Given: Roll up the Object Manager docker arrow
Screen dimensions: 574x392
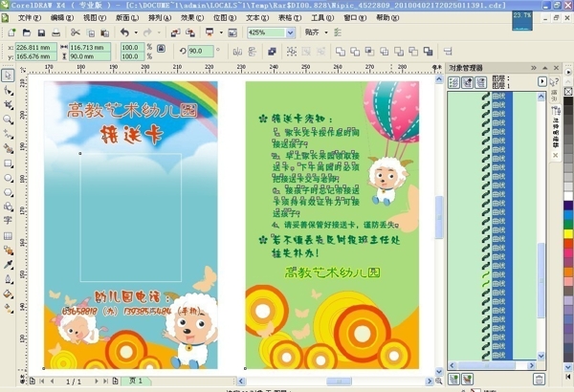Looking at the screenshot, I should (545, 68).
